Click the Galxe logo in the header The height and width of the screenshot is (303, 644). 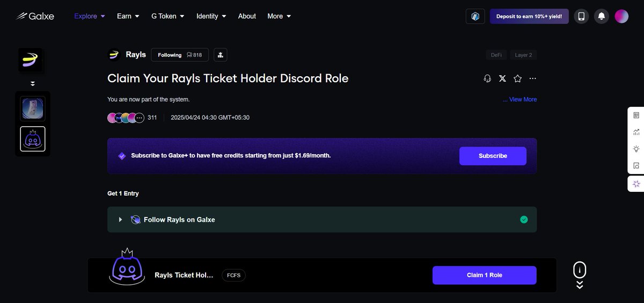pos(35,16)
